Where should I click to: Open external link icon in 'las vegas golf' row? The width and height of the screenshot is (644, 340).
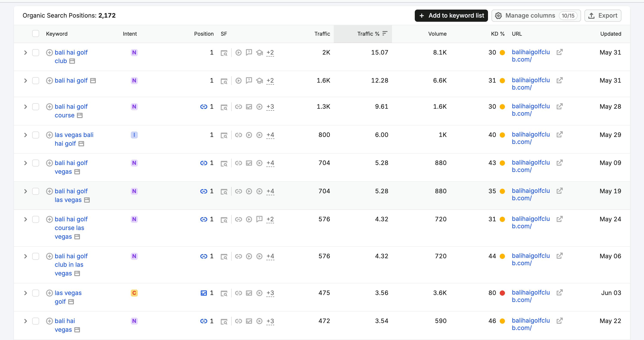(x=559, y=292)
